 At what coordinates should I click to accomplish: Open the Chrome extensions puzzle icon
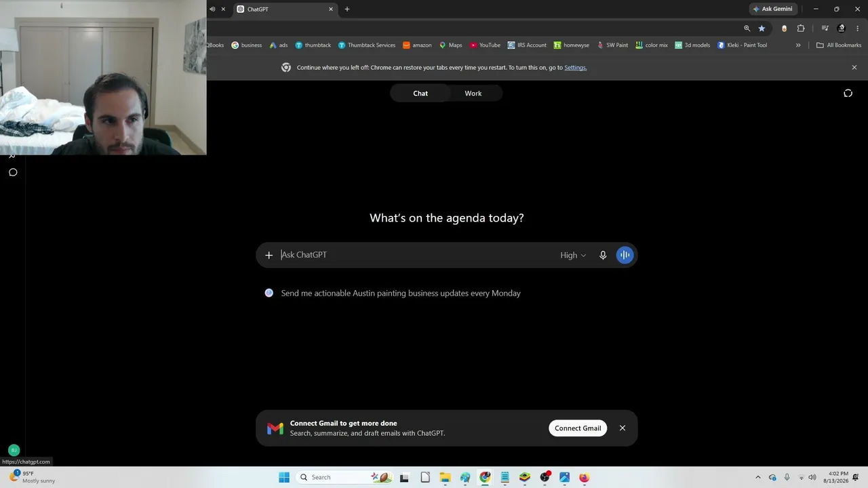coord(801,28)
